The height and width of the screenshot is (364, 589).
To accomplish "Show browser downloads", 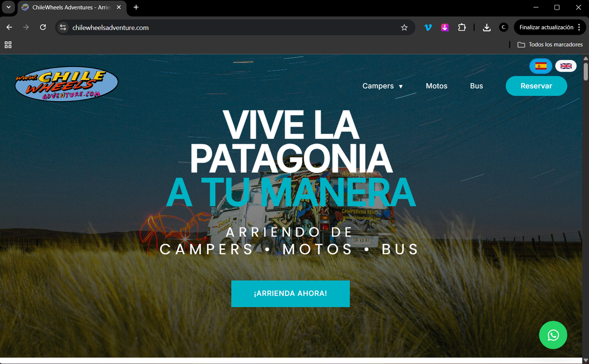I will coord(486,28).
